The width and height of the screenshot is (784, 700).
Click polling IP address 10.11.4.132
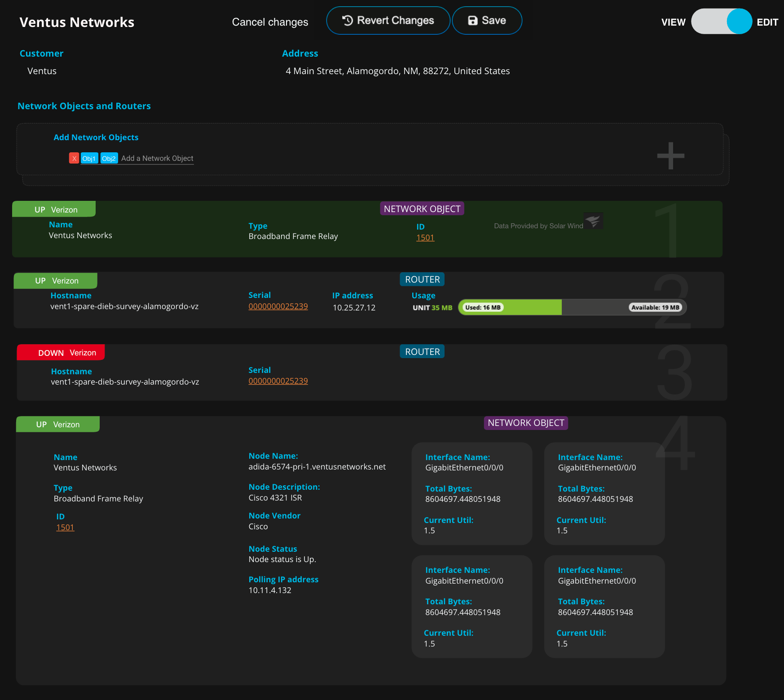click(x=270, y=590)
